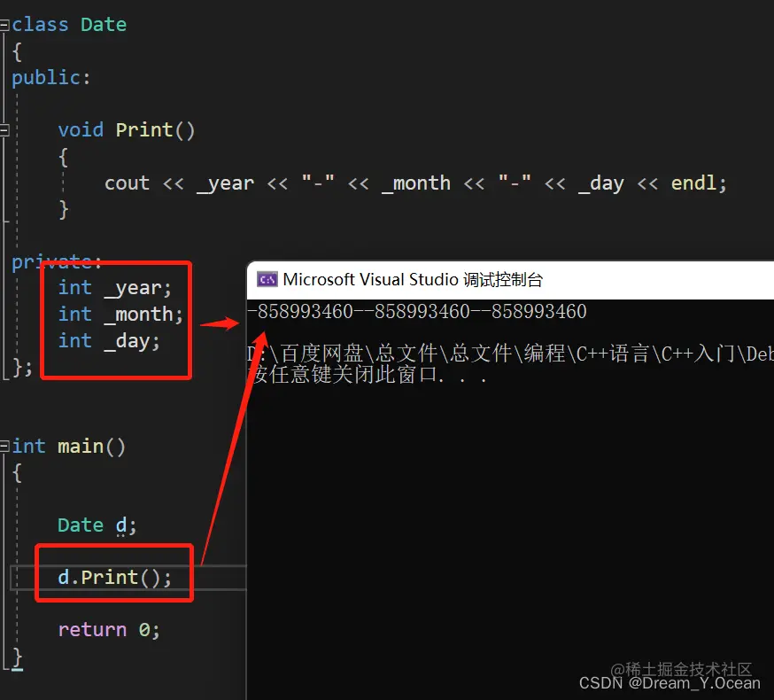Click the console output line -858993460--858993460--858993460
This screenshot has height=700, width=774.
coord(416,312)
